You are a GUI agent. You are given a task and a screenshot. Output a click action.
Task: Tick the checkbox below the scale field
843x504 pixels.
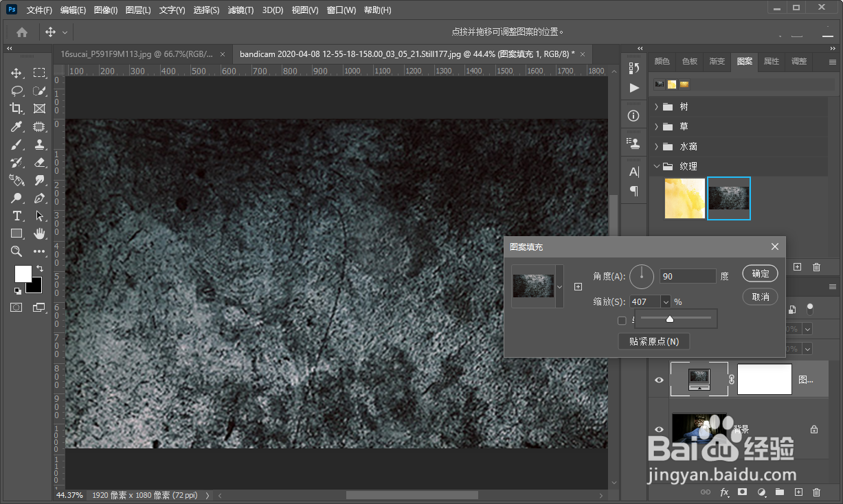point(622,320)
